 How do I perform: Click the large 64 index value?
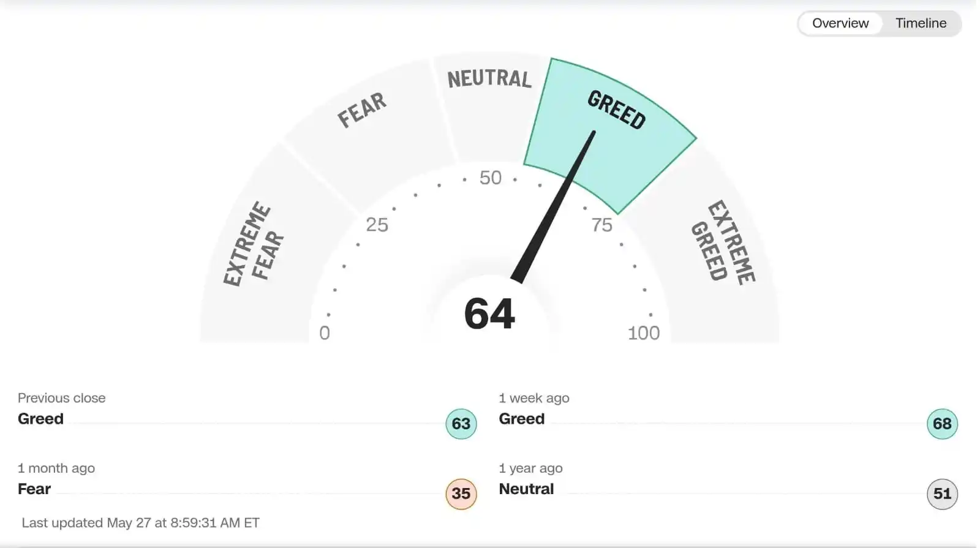(489, 314)
